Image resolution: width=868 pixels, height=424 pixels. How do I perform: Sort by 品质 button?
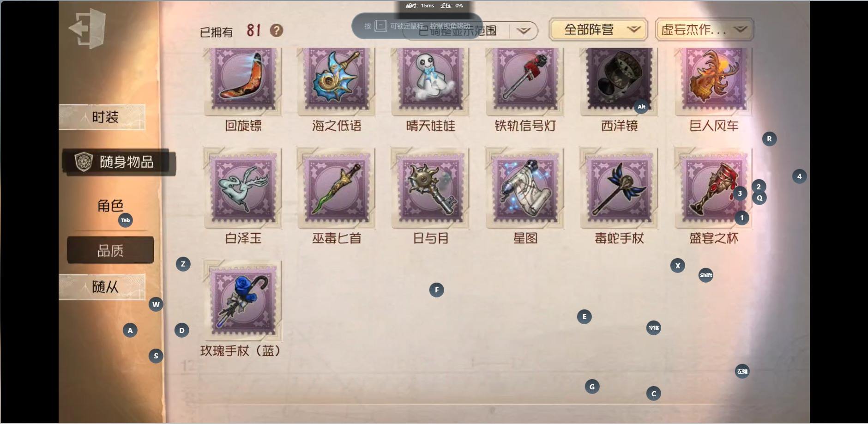(x=110, y=250)
